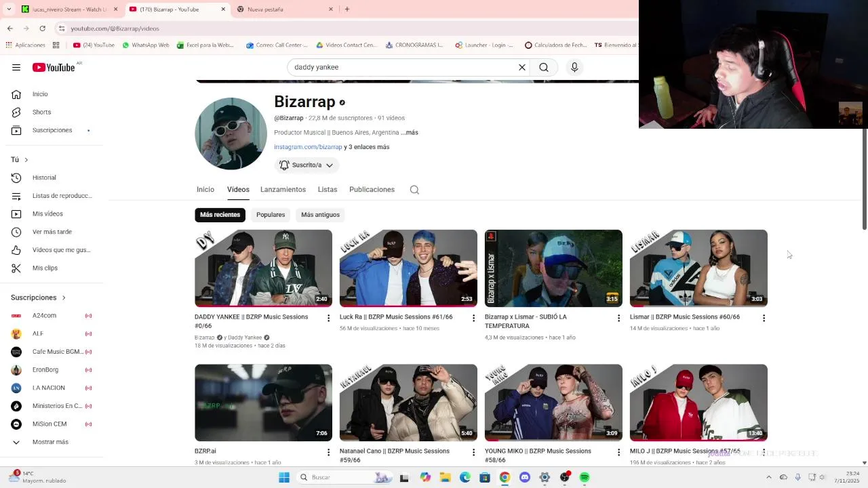Open options menu for BZRP.ai video
The width and height of the screenshot is (868, 488).
coord(329,452)
